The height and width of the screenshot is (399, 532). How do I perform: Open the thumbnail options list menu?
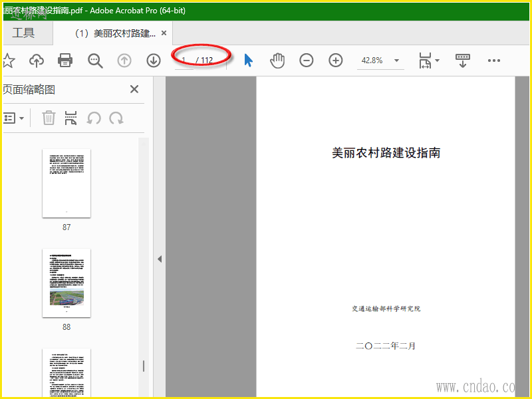13,118
